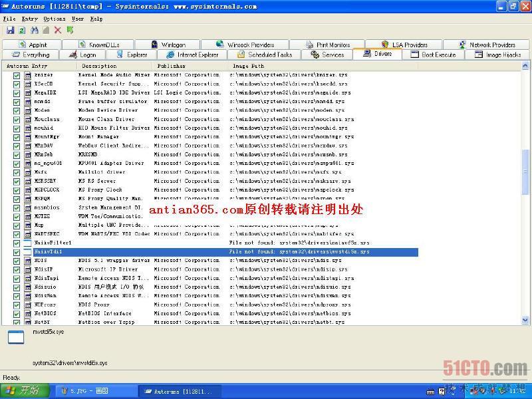Image resolution: width=532 pixels, height=399 pixels.
Task: Open the AppInit tab
Action: 32,45
